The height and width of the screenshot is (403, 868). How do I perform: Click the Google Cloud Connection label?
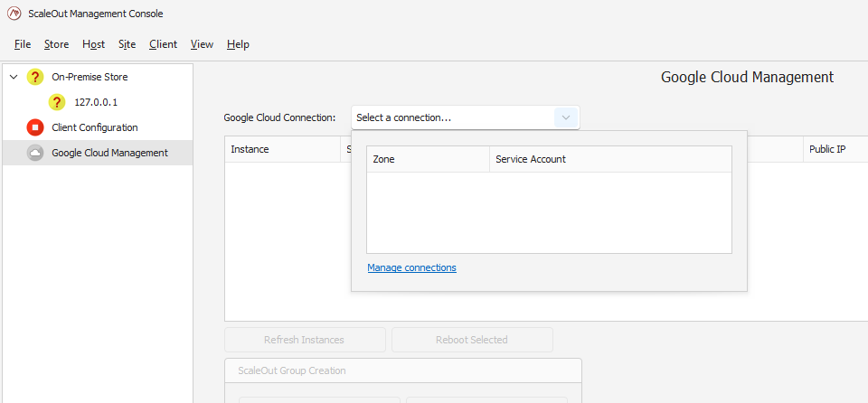[x=279, y=117]
